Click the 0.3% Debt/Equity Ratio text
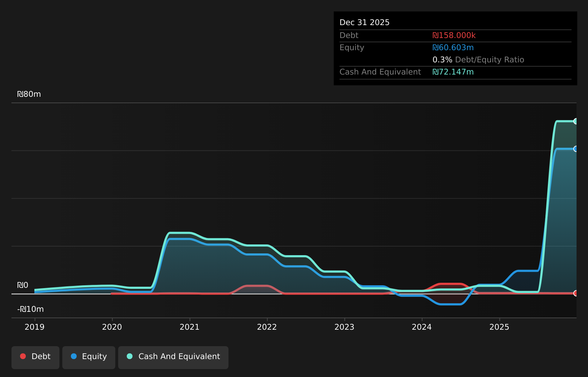 478,59
